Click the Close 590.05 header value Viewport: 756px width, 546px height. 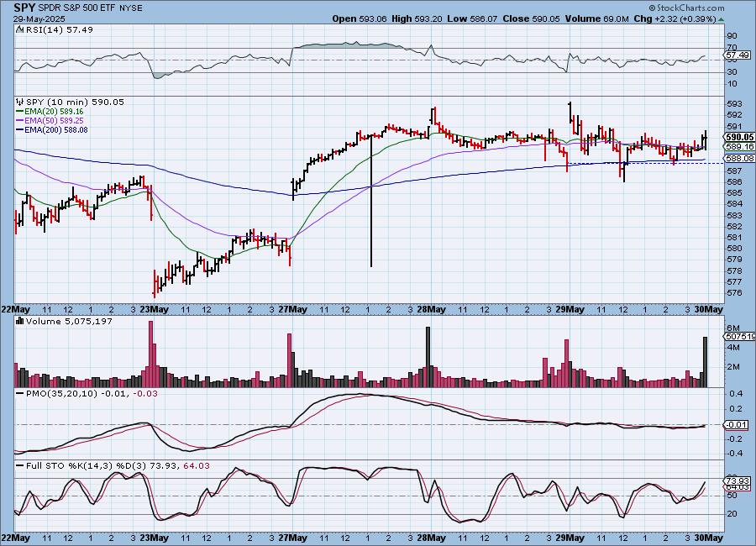tap(532, 18)
